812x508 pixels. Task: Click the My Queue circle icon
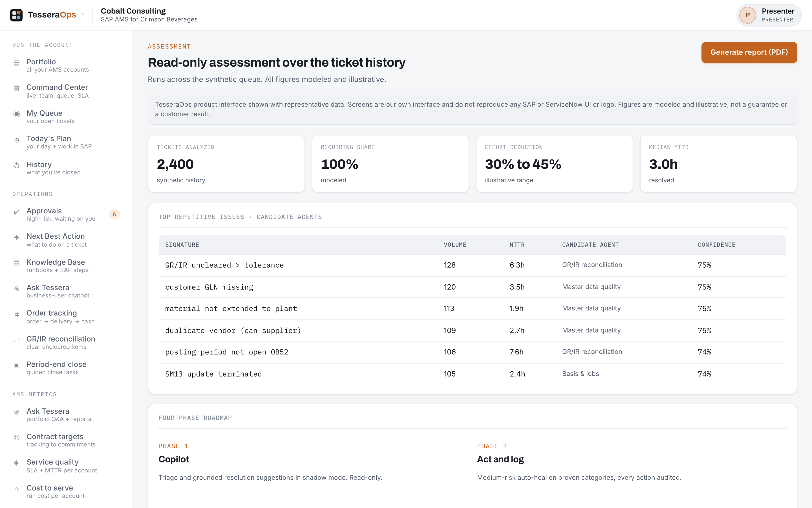click(16, 114)
